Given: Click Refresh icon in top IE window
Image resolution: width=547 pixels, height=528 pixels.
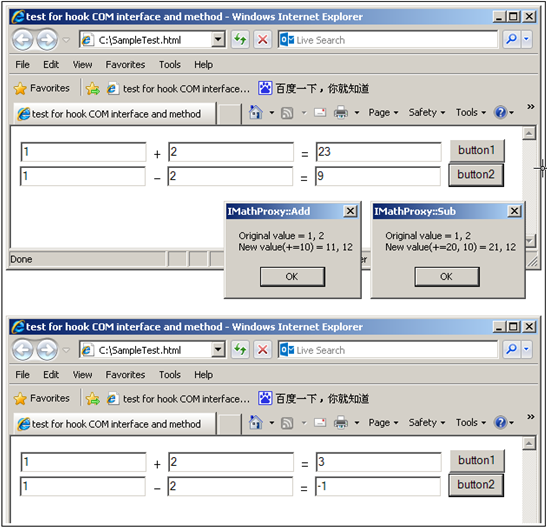Looking at the screenshot, I should click(240, 39).
